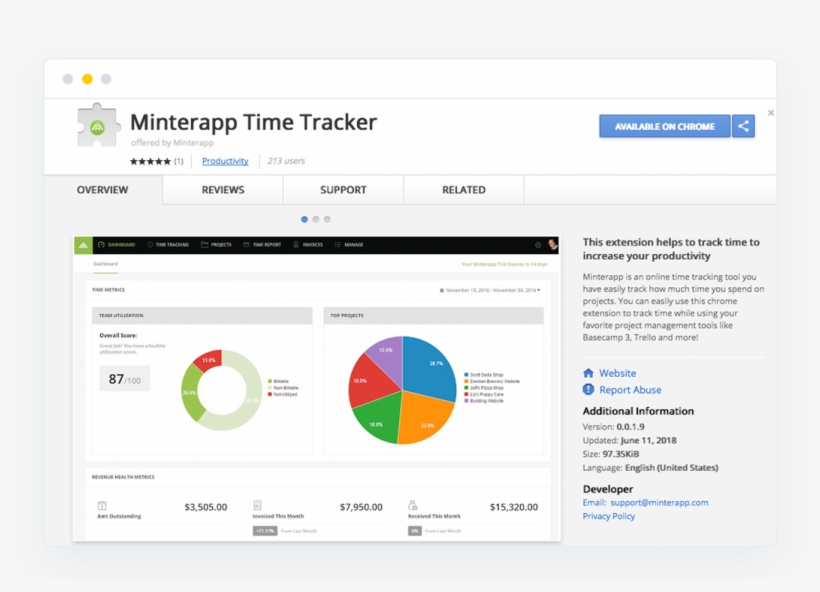This screenshot has height=592, width=820.
Task: Click the dashboard screenshot preview image
Action: pyautogui.click(x=317, y=388)
